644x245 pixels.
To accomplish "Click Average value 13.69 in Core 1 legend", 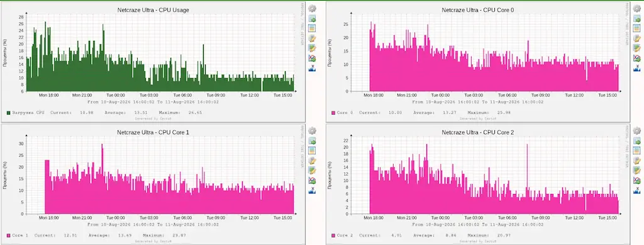I will click(x=125, y=236).
